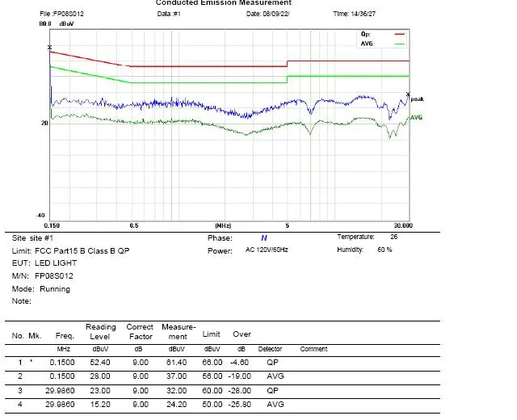This screenshot has width=517, height=420.
Task: Click row 1 reading level '52.40'
Action: (x=100, y=363)
